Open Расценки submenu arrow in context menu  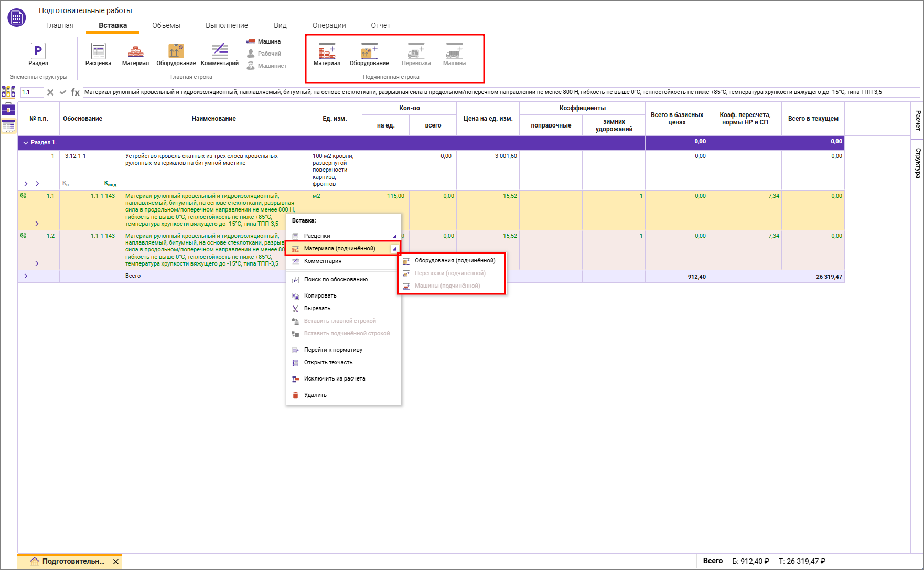394,236
